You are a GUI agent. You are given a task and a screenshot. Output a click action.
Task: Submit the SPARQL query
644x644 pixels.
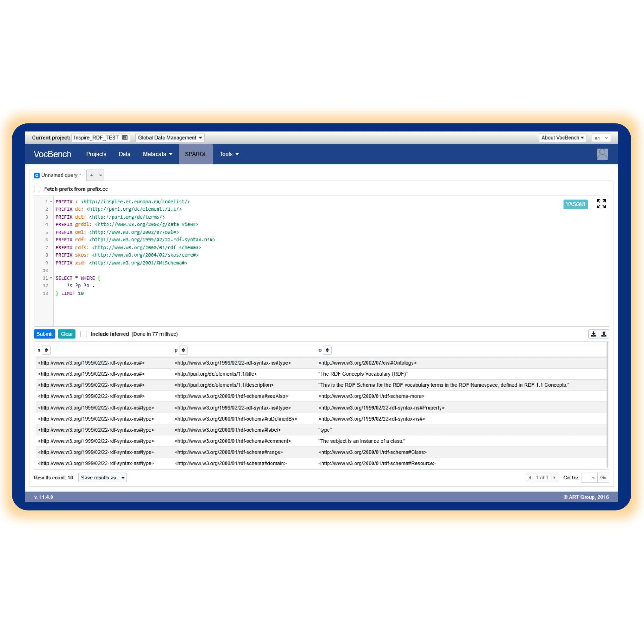44,334
